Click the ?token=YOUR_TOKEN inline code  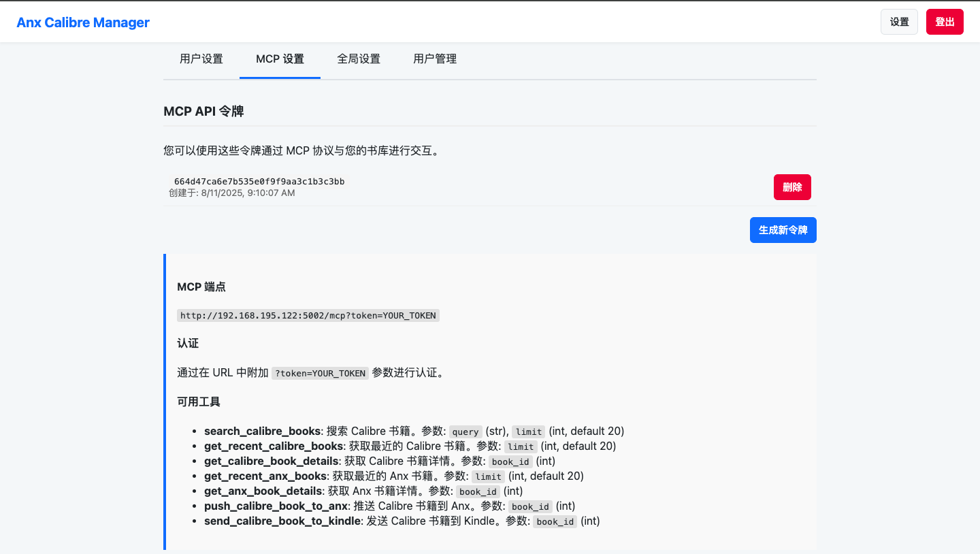[320, 374]
